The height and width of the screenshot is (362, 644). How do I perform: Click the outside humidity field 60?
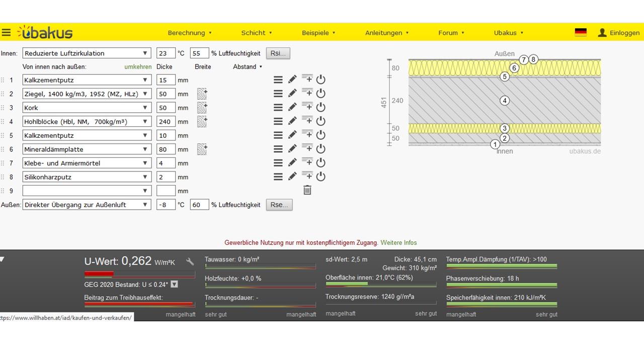point(199,205)
